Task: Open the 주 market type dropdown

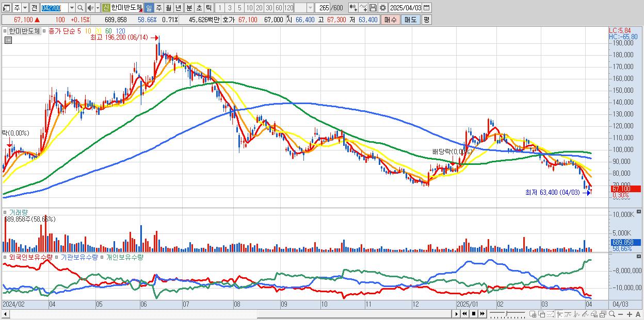Action: coord(25,8)
